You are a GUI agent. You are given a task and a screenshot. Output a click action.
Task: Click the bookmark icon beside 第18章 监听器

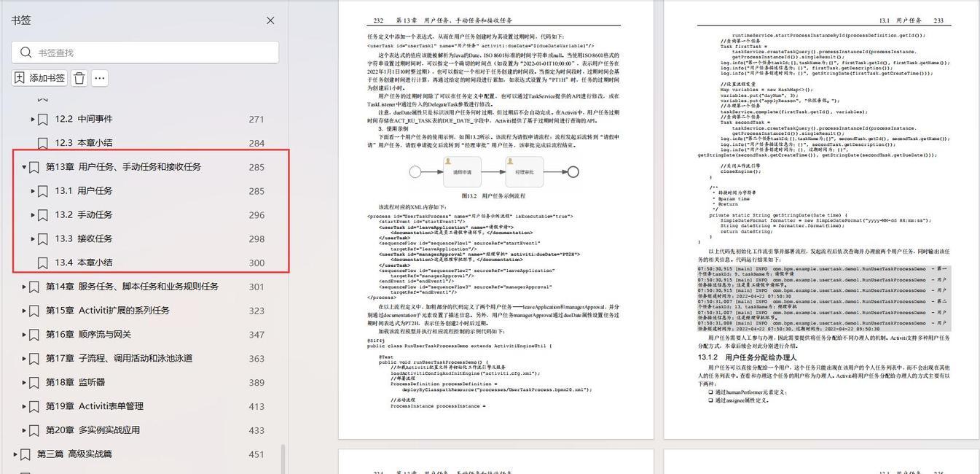point(34,382)
